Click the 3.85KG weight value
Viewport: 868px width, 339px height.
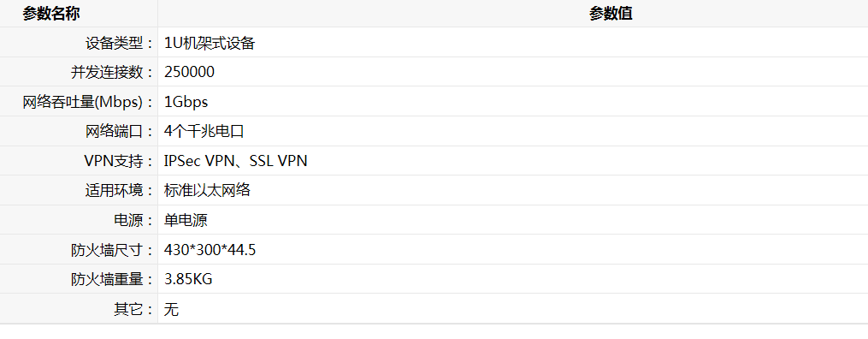(x=188, y=280)
